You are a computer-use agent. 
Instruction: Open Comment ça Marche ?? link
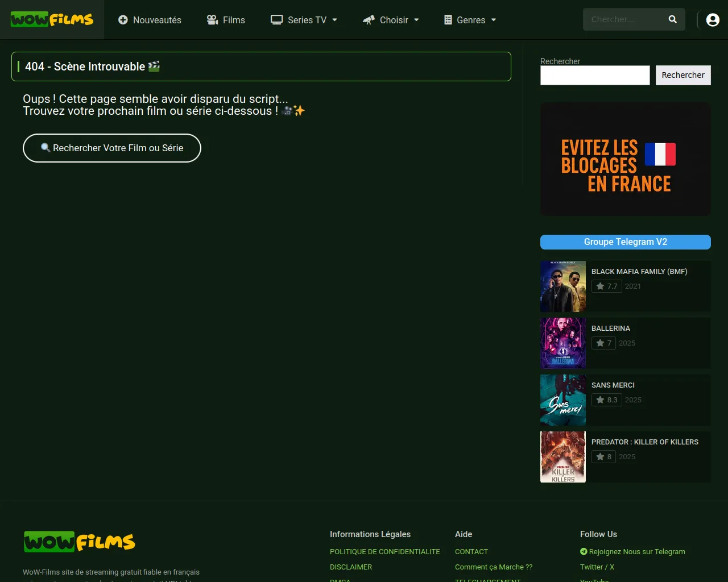coord(494,567)
